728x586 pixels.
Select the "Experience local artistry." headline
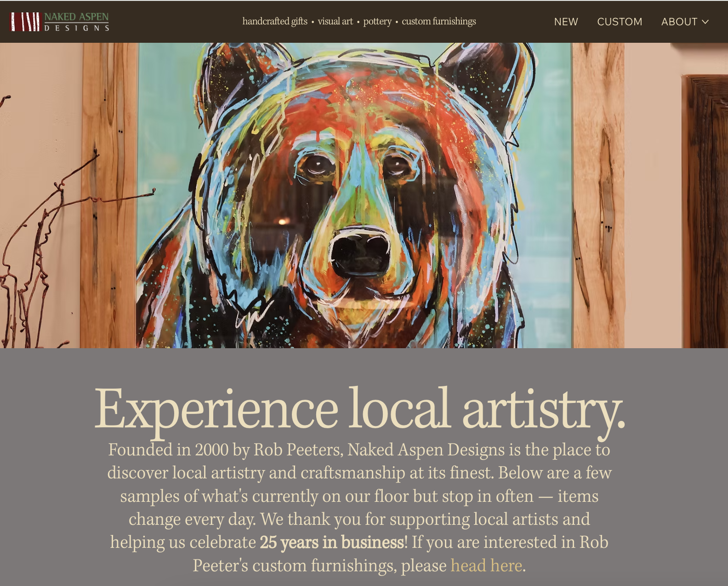(x=359, y=408)
